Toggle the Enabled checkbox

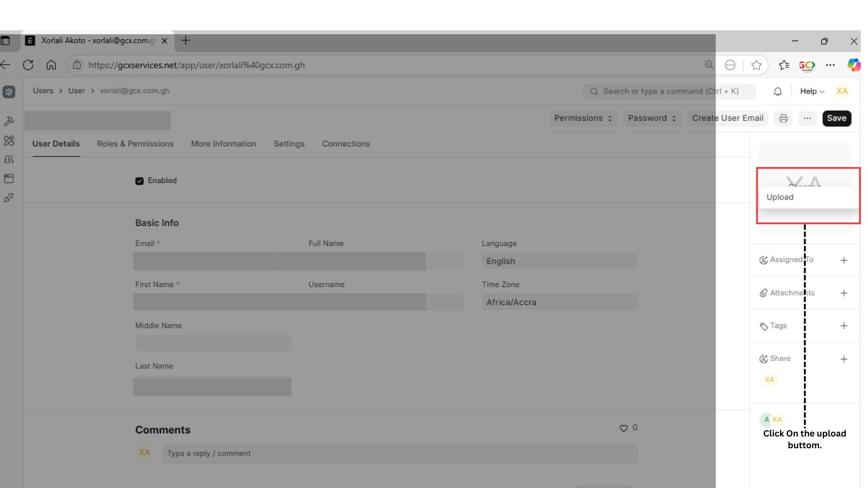click(139, 181)
